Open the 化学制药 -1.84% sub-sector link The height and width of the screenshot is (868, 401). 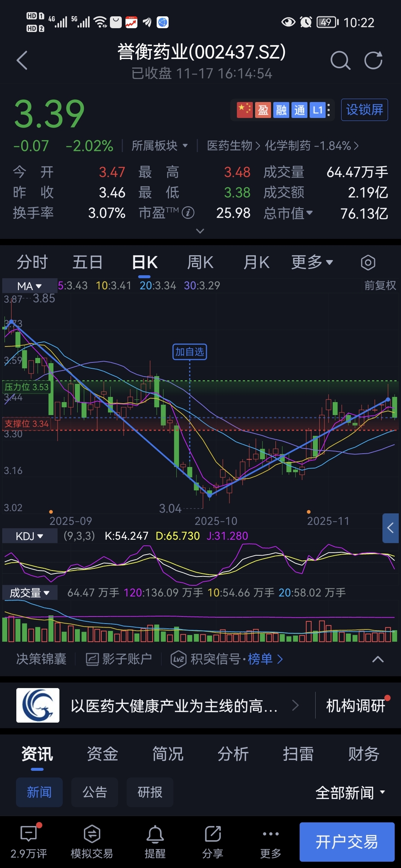312,146
